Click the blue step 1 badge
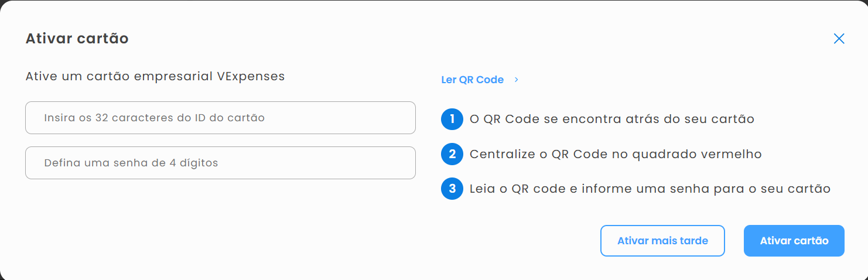The width and height of the screenshot is (868, 280). click(x=452, y=119)
